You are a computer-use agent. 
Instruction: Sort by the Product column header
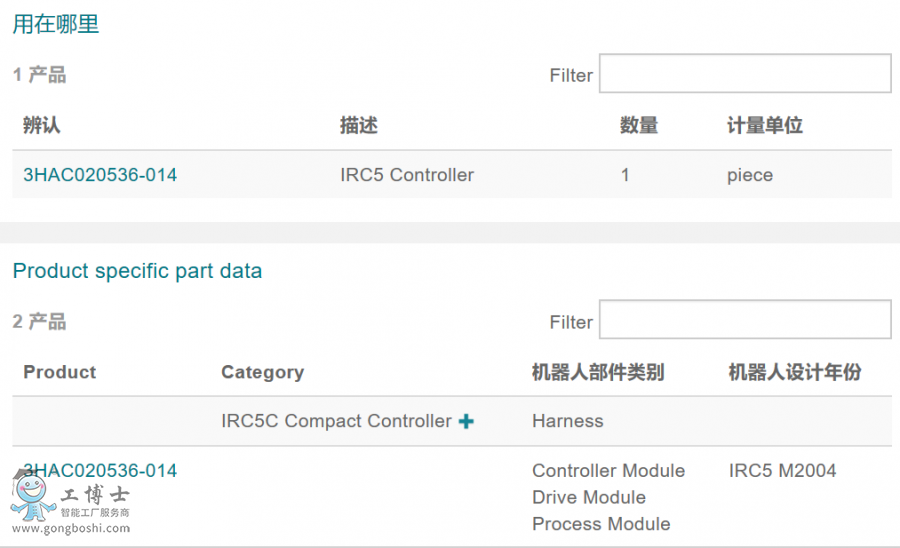(x=60, y=372)
